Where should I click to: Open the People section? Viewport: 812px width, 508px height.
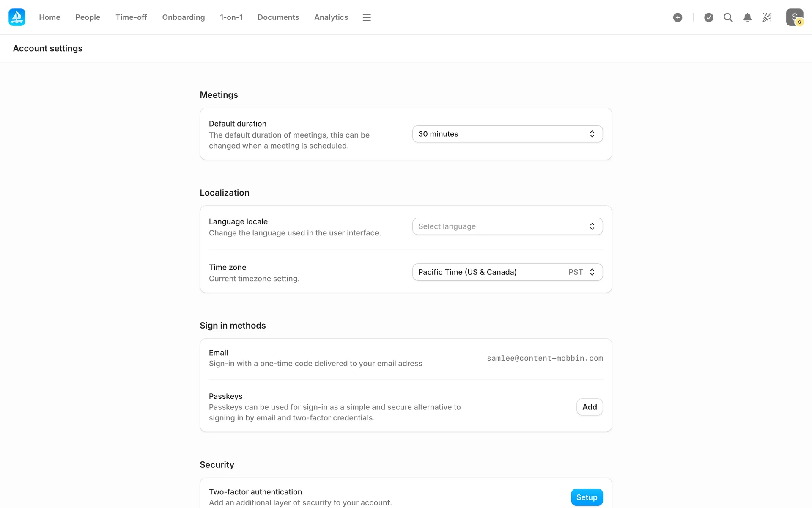[x=88, y=17]
